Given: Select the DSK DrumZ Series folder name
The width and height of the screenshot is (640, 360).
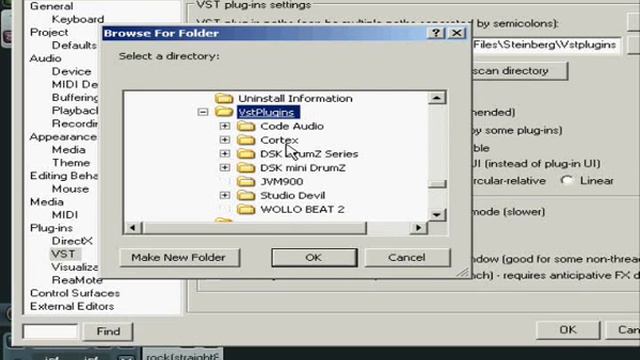Looking at the screenshot, I should tap(309, 154).
